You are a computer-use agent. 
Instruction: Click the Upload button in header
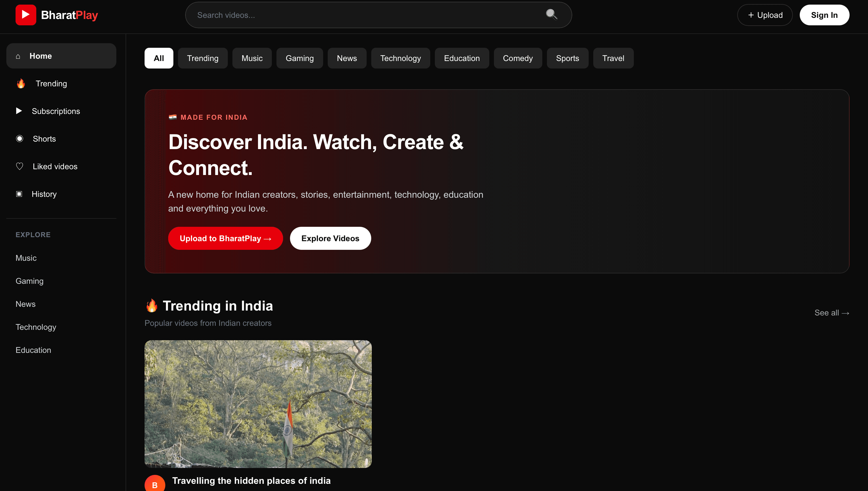(765, 15)
